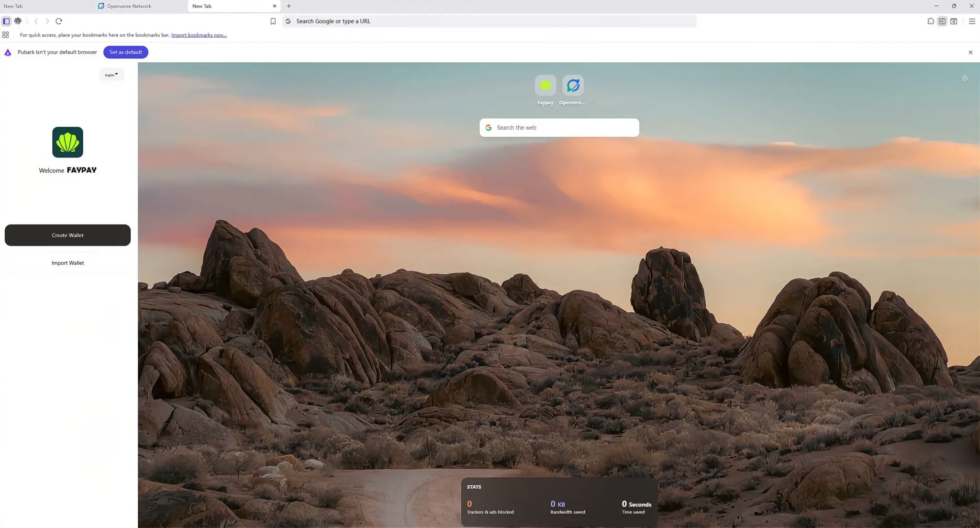
Task: Bookmark this page with the bookmark icon
Action: pos(273,21)
